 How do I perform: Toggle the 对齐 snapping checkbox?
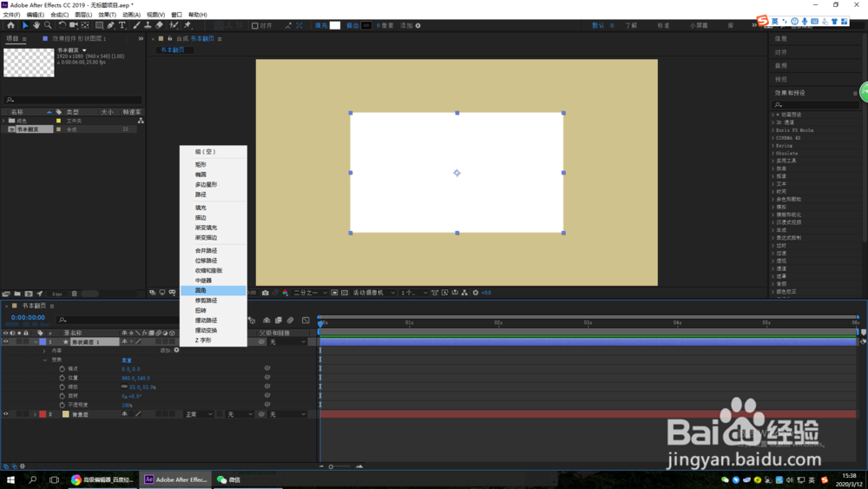pyautogui.click(x=254, y=25)
